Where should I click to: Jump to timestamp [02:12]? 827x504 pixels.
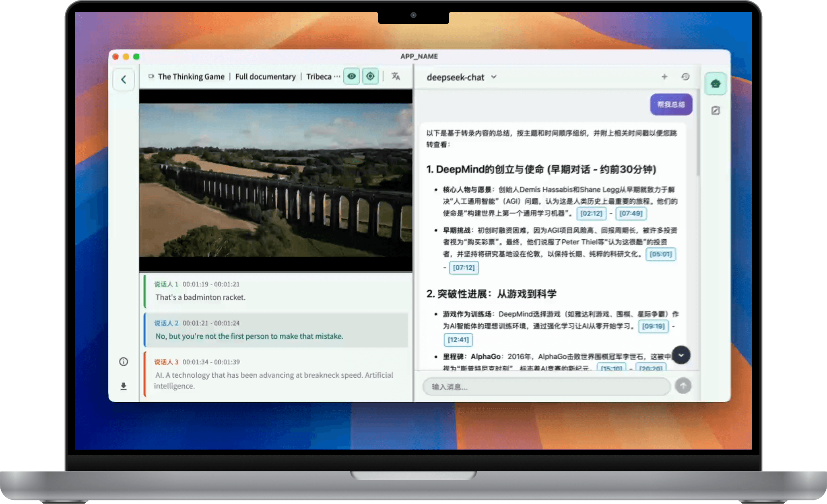(591, 214)
